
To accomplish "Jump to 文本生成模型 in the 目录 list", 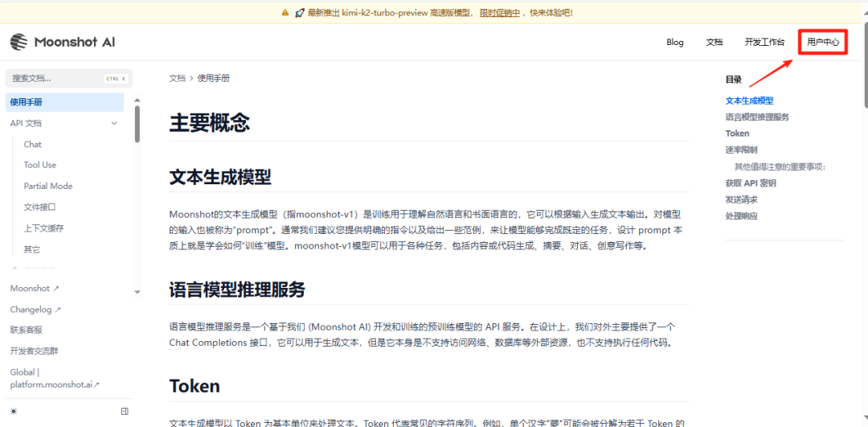I will [749, 101].
